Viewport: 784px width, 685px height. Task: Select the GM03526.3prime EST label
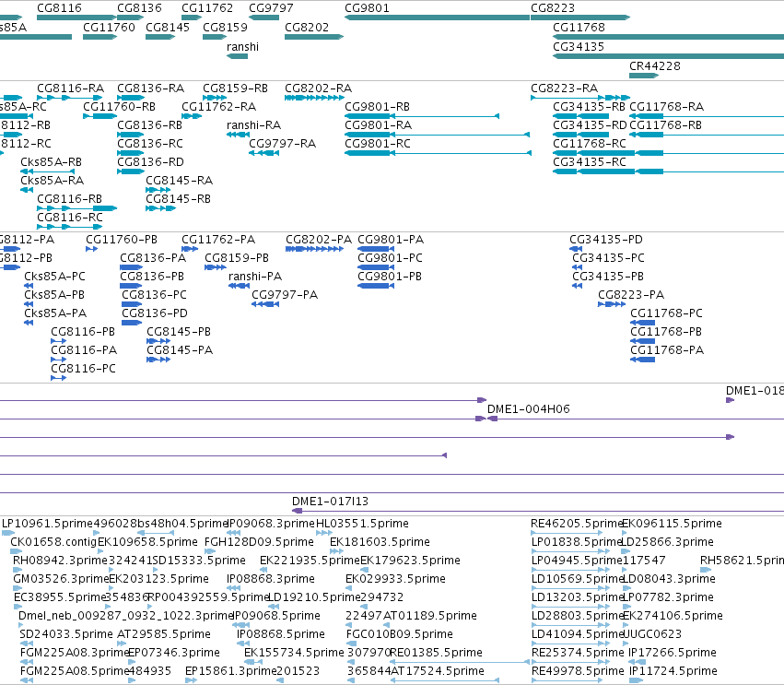(x=61, y=579)
